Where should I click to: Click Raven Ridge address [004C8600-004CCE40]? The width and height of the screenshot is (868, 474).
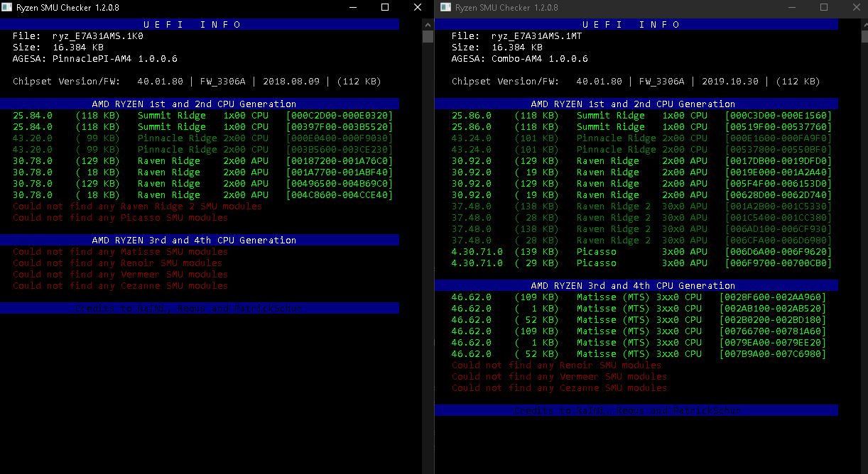coord(339,194)
